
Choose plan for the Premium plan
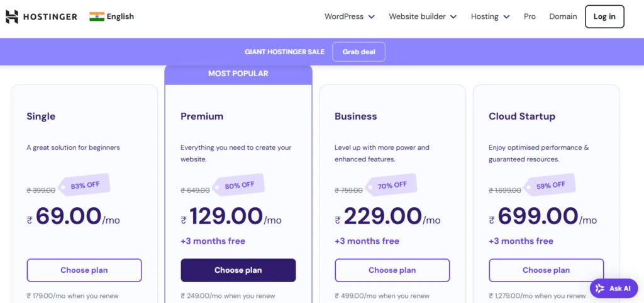pyautogui.click(x=238, y=270)
